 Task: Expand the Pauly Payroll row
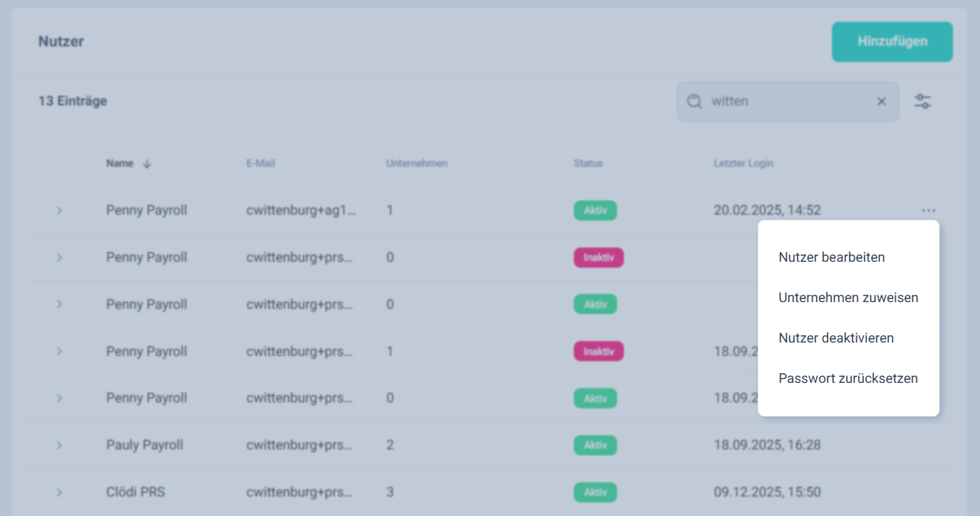click(59, 446)
